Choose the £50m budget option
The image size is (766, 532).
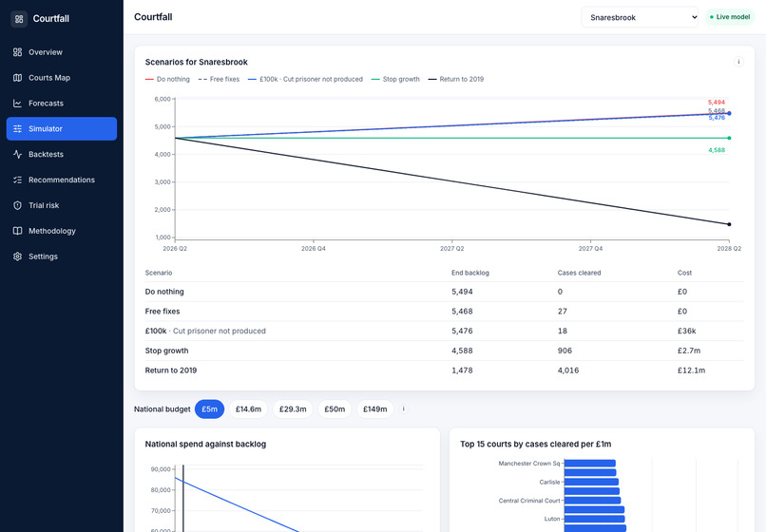(335, 408)
